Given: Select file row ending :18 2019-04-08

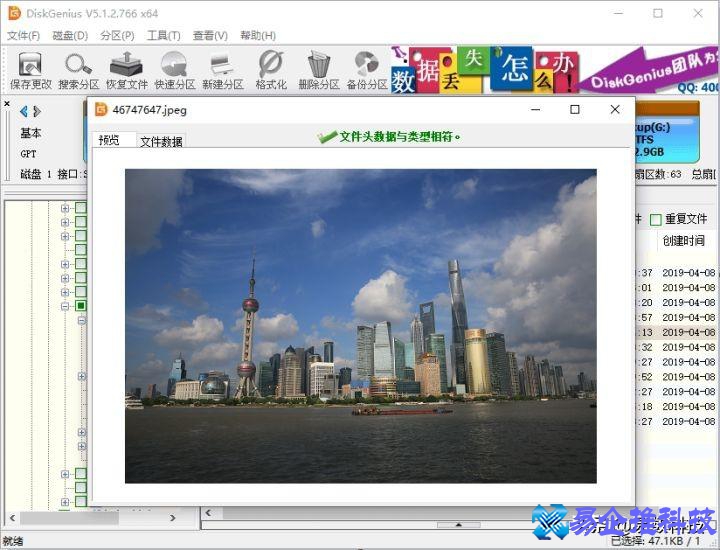Looking at the screenshot, I should [x=677, y=406].
